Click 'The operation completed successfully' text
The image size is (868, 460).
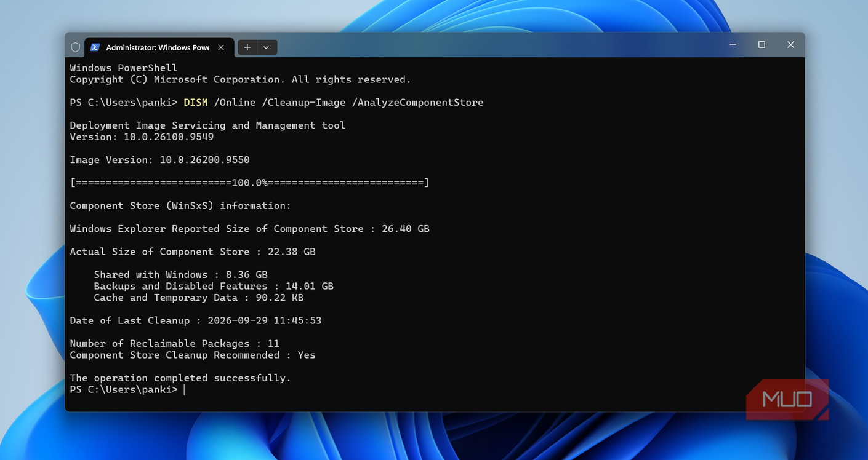180,378
